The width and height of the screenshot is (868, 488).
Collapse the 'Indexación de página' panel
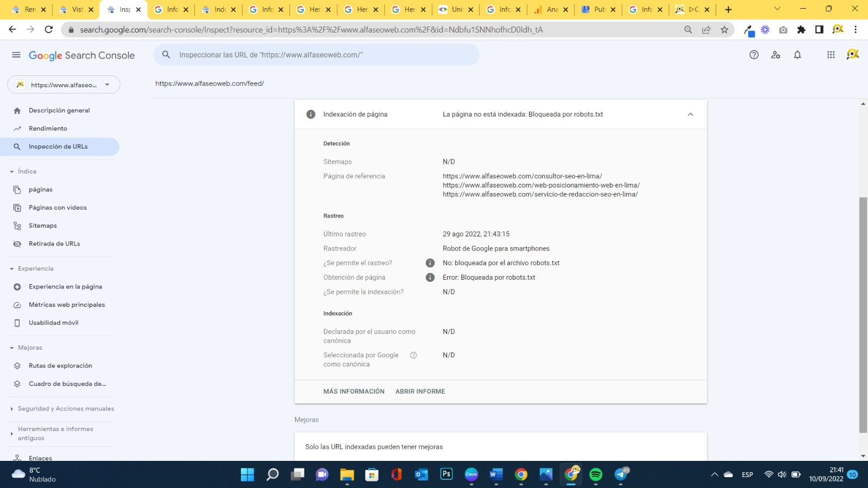click(x=690, y=114)
